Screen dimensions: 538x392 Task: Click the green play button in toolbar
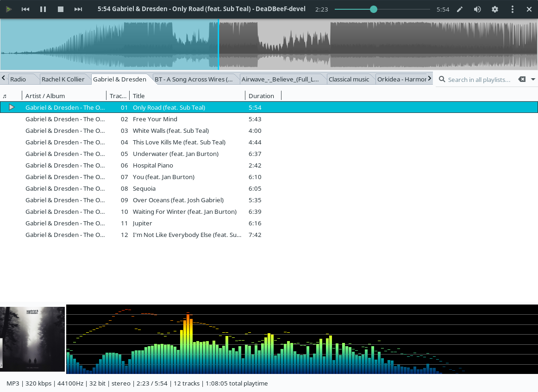[9, 9]
